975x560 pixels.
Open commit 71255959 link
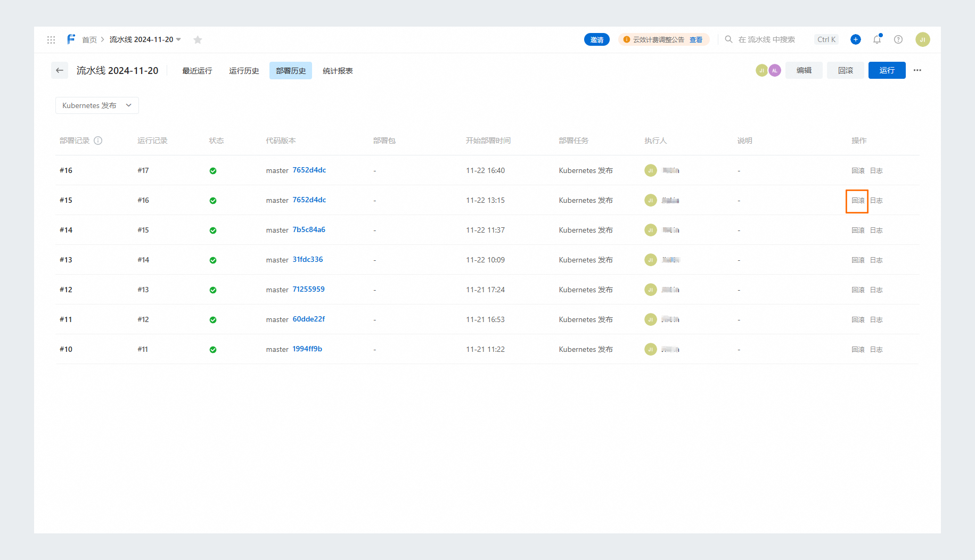point(309,290)
